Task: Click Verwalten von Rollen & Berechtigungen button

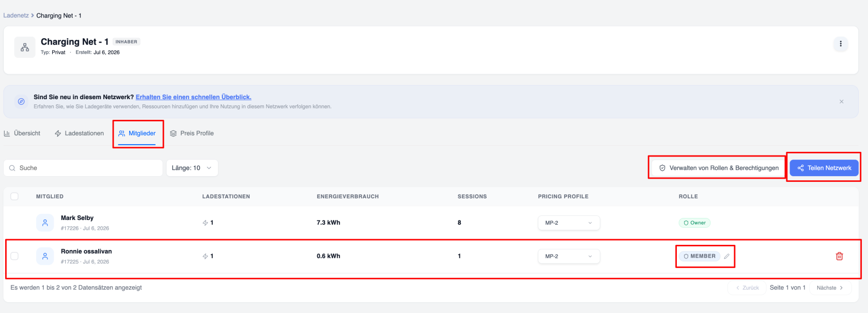Action: click(x=719, y=168)
